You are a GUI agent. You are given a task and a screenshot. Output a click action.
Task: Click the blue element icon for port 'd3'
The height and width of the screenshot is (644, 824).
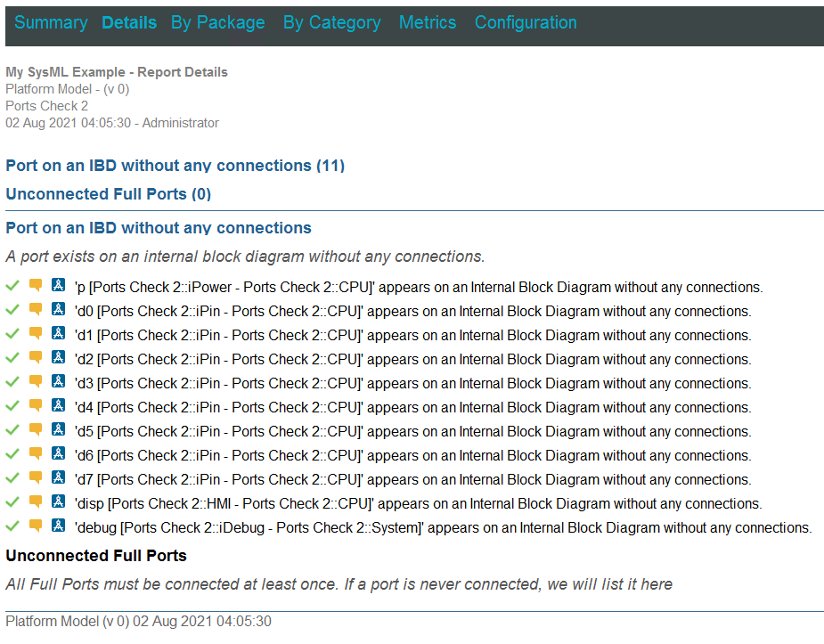57,381
